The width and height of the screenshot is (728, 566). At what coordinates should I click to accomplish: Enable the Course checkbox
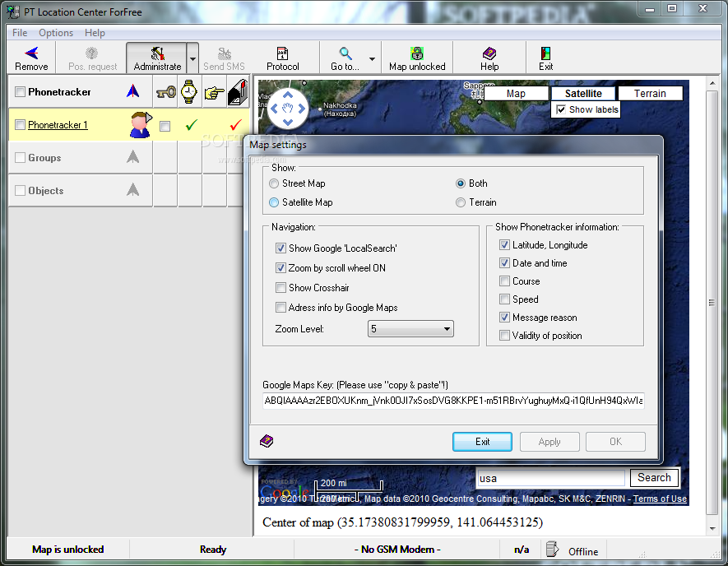click(505, 281)
